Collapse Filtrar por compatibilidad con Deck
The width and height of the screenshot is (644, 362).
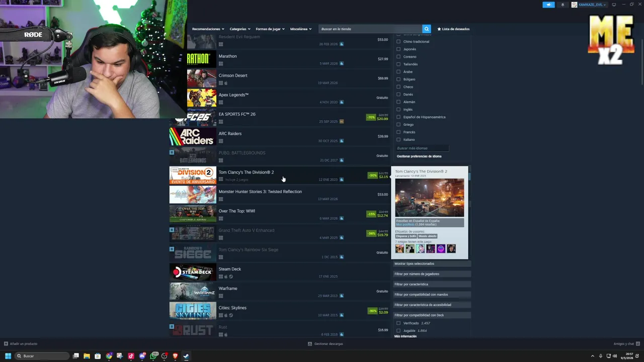point(432,315)
